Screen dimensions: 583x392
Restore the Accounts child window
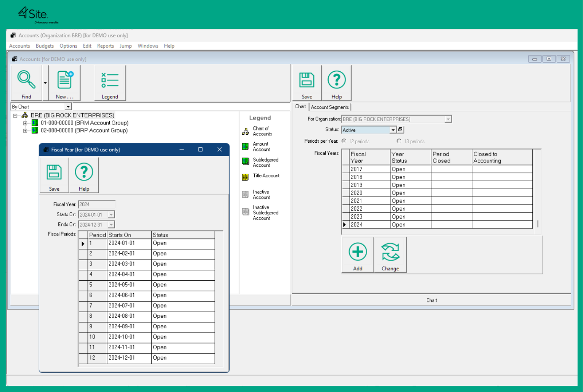click(x=549, y=59)
